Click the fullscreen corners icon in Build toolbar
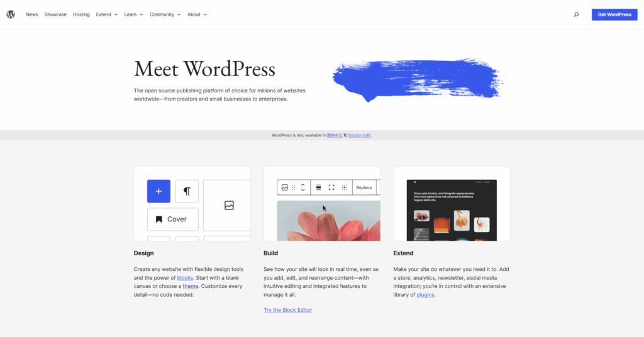 (331, 187)
